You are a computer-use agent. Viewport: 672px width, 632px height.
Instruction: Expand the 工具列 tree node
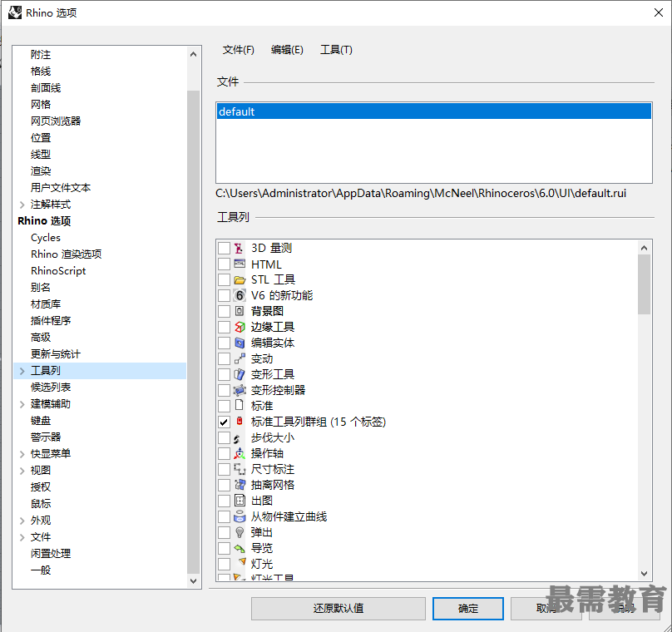click(x=22, y=371)
